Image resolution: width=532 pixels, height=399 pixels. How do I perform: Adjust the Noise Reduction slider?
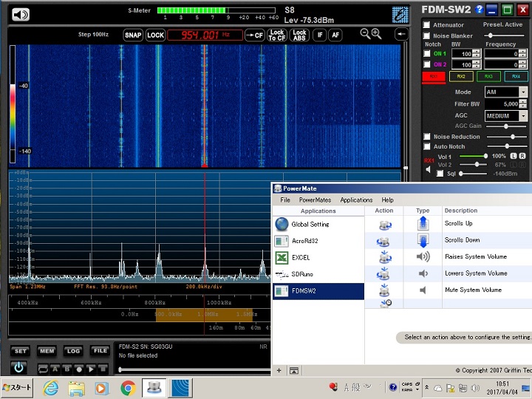506,137
